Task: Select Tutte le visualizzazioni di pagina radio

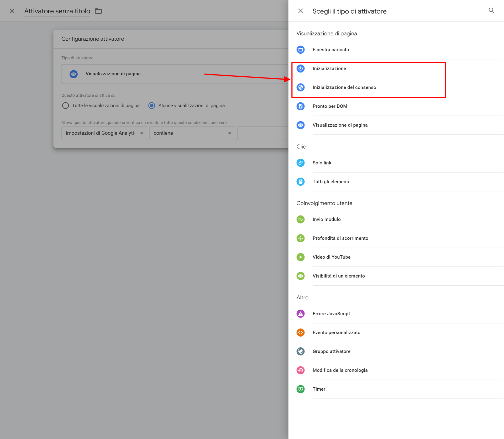Action: point(66,106)
